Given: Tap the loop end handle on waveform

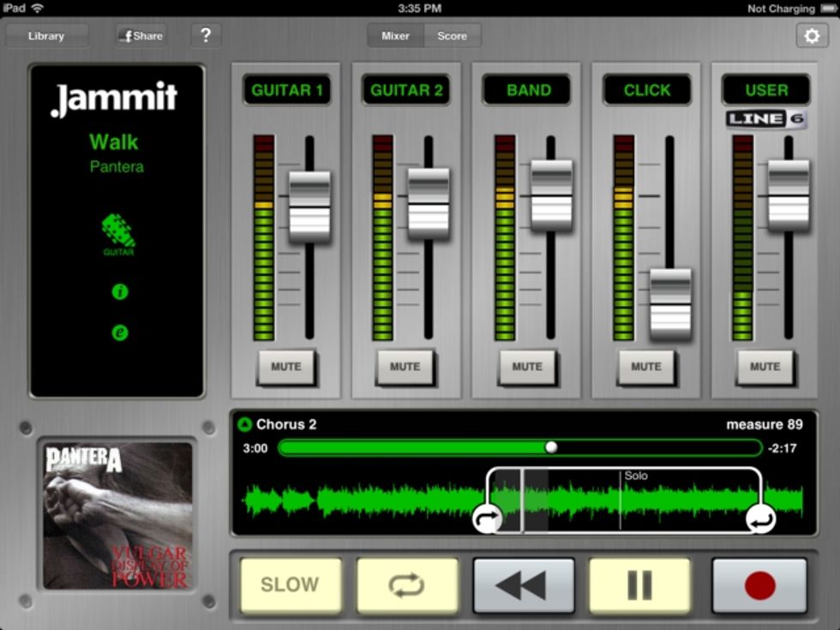Looking at the screenshot, I should click(759, 518).
